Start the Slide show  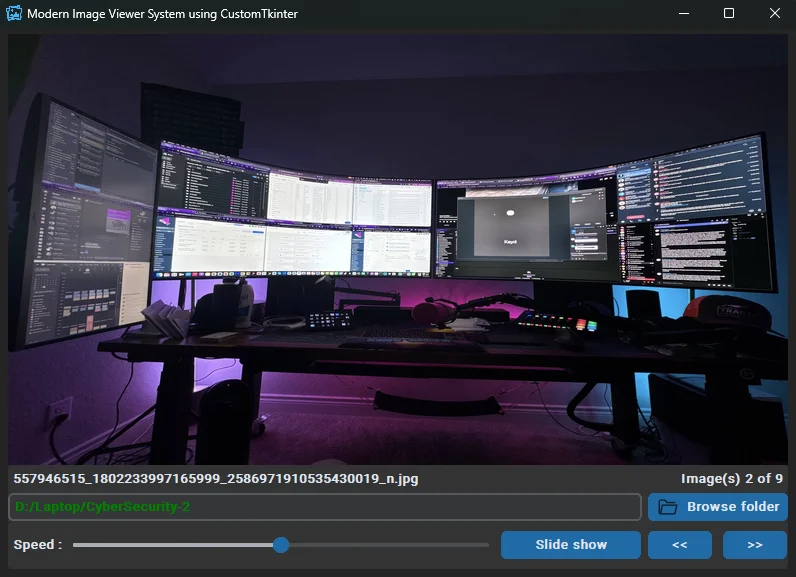click(x=571, y=545)
